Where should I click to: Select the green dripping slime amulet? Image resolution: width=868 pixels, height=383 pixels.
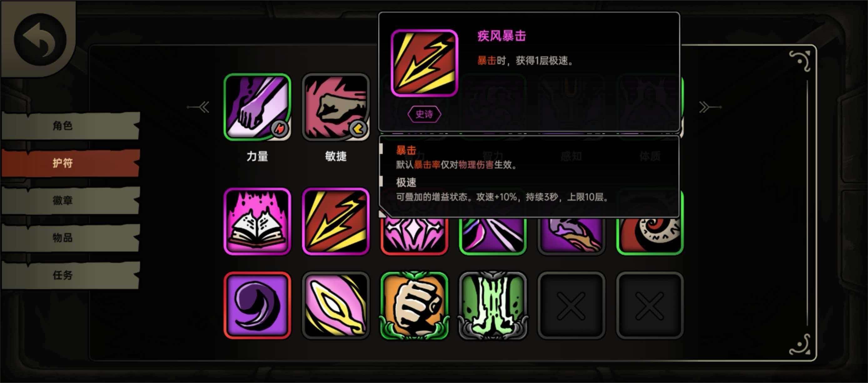point(493,305)
